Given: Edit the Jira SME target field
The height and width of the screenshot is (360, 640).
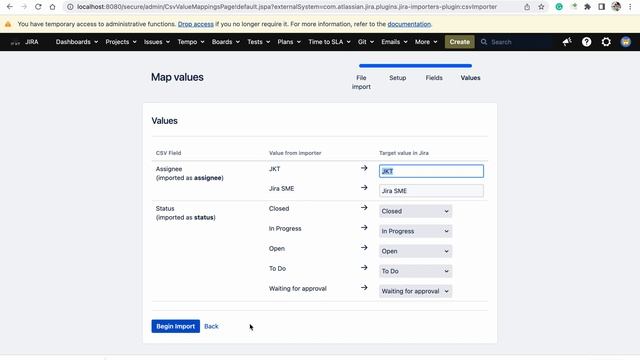Looking at the screenshot, I should tap(431, 191).
